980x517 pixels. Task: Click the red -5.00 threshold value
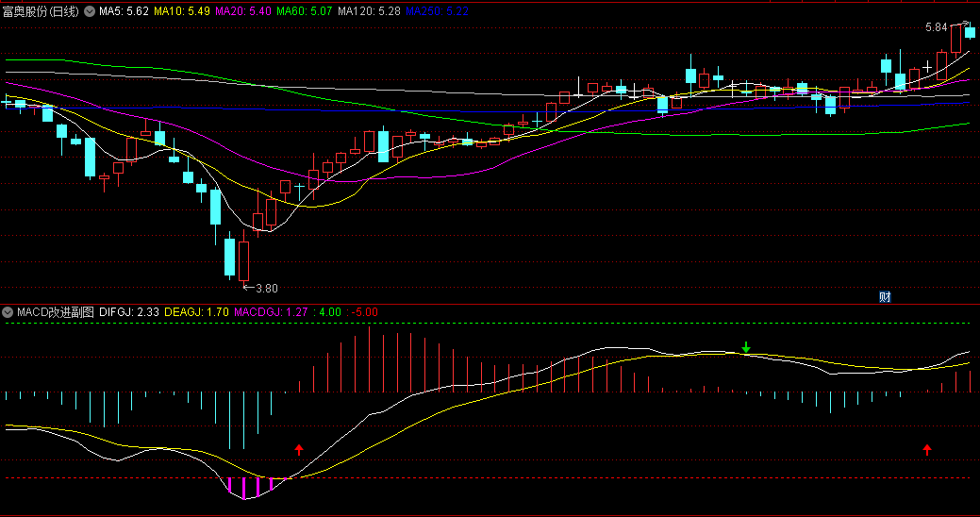(x=362, y=312)
